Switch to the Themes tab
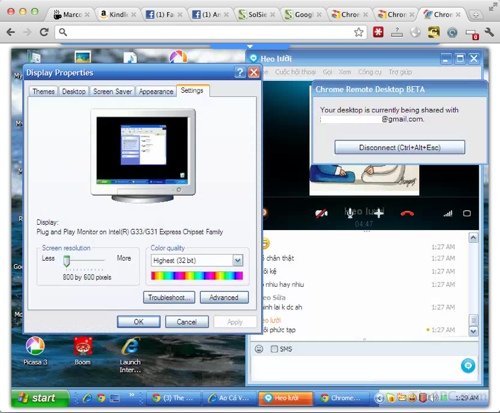This screenshot has width=500, height=413. 43,91
